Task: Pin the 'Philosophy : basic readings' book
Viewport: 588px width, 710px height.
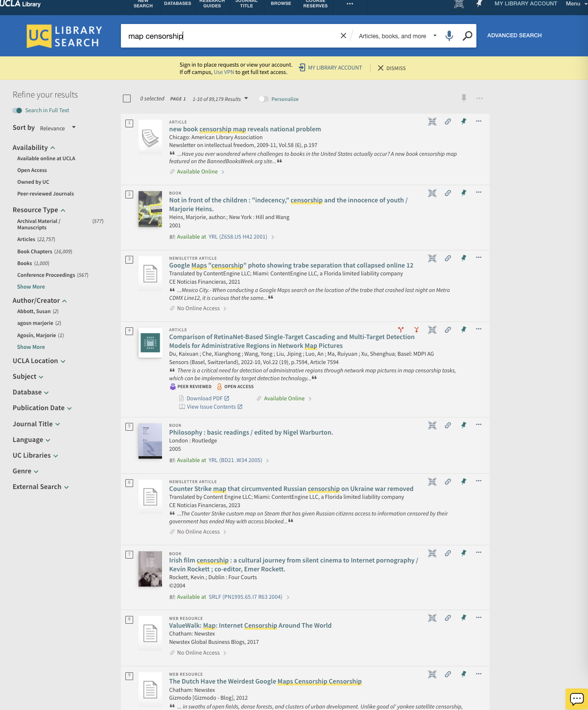Action: [463, 425]
